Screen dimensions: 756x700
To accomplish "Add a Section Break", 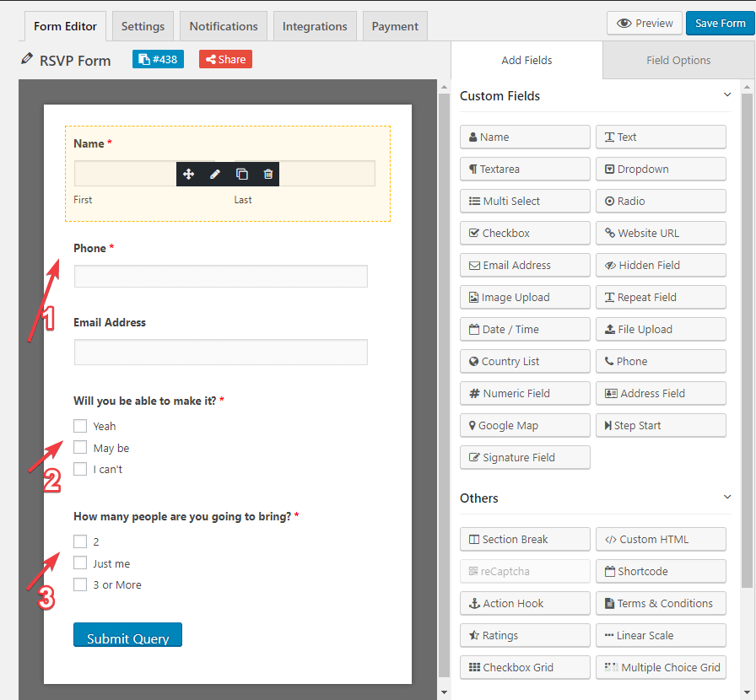I will click(525, 540).
